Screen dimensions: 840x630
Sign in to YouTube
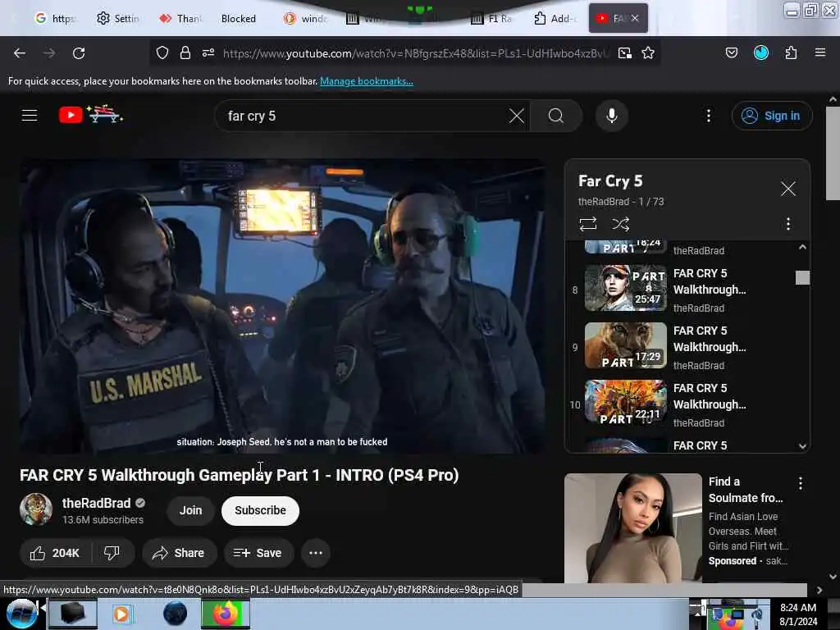pyautogui.click(x=772, y=116)
